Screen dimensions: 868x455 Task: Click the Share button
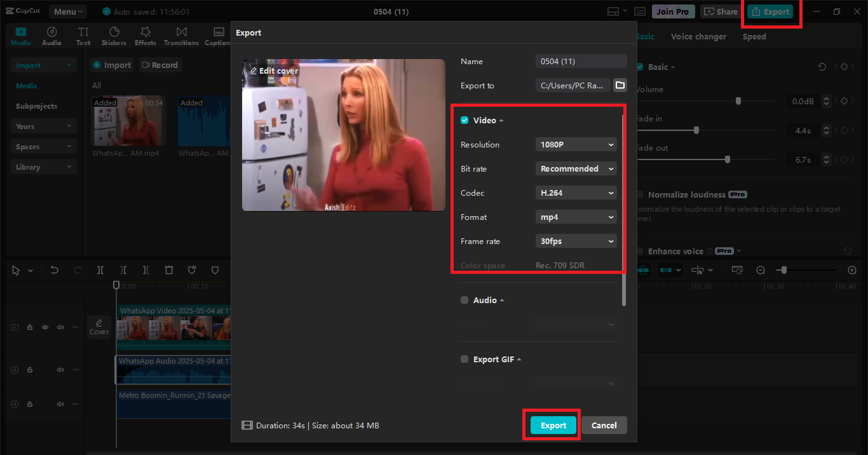coord(721,11)
